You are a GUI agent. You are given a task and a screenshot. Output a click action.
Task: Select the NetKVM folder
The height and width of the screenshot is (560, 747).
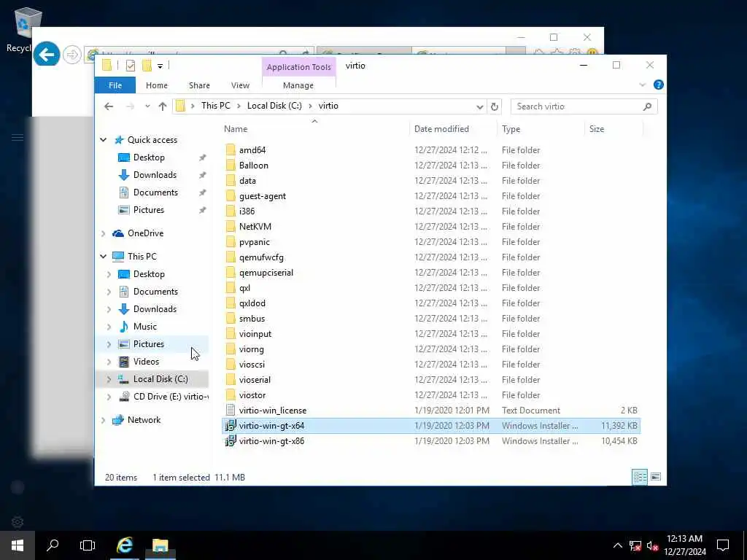[255, 227]
